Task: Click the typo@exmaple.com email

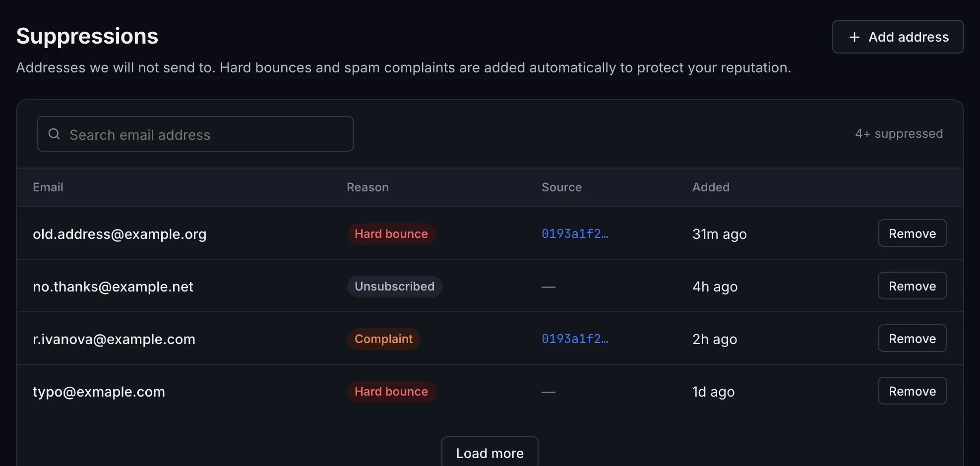Action: (x=99, y=392)
